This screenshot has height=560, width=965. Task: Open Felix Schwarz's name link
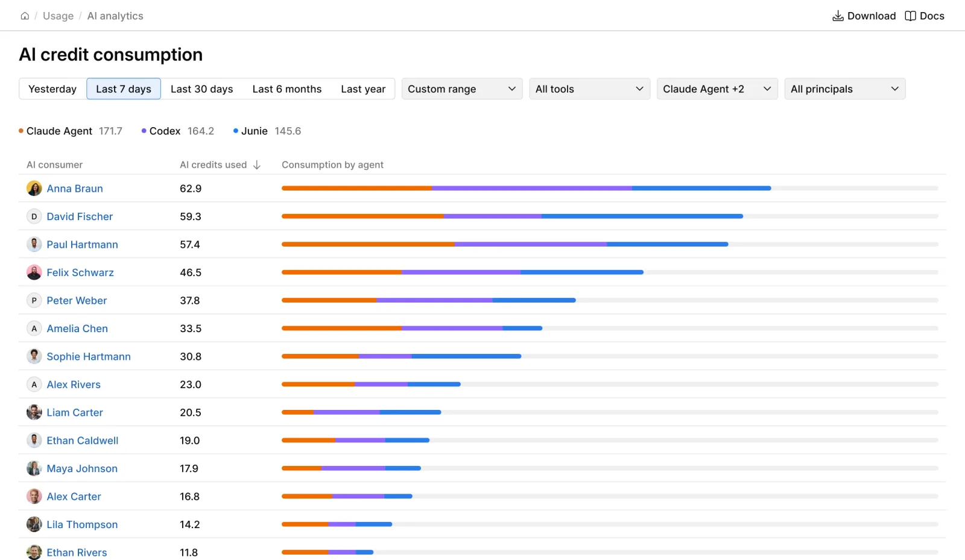point(80,272)
